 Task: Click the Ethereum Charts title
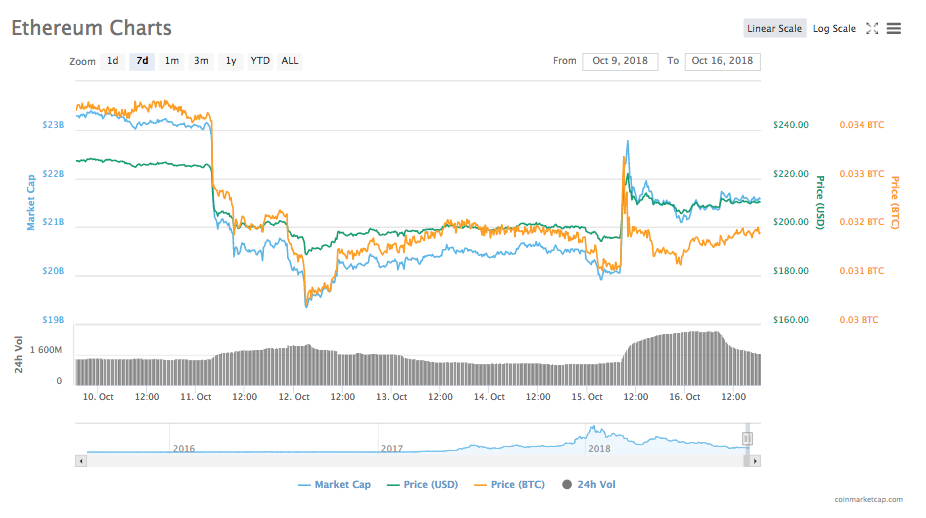pyautogui.click(x=92, y=28)
